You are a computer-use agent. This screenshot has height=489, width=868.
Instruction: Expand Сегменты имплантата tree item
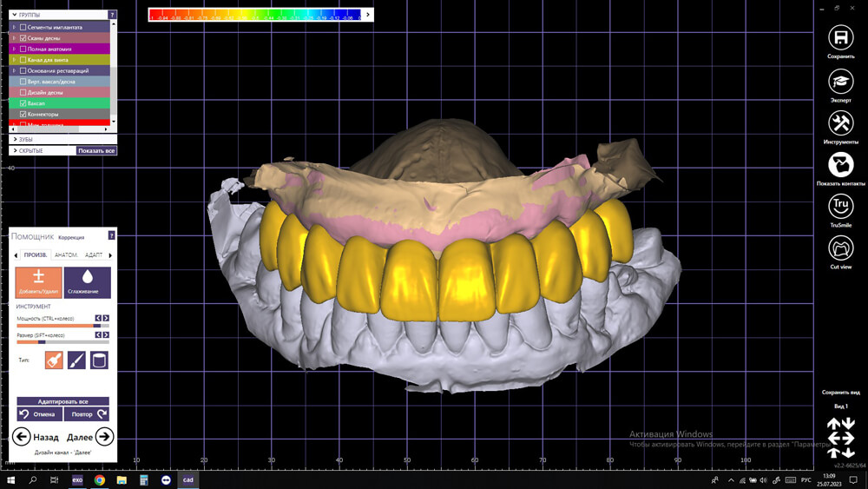coord(15,27)
